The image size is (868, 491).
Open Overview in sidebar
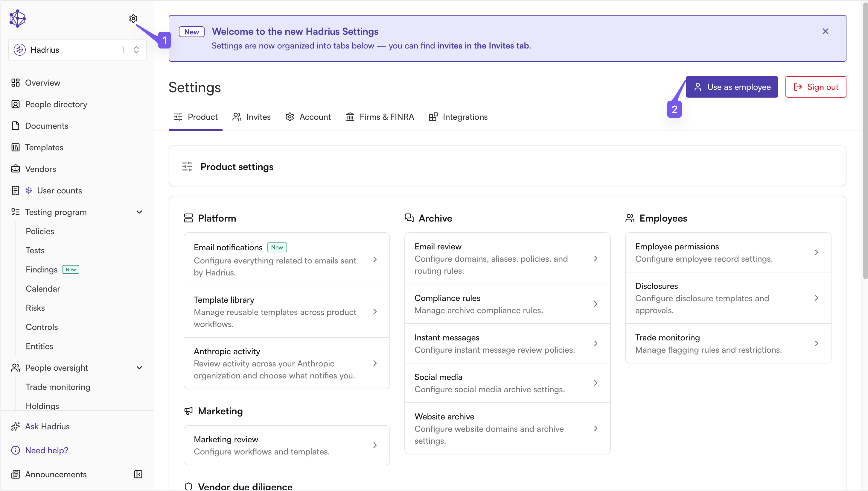tap(77, 83)
